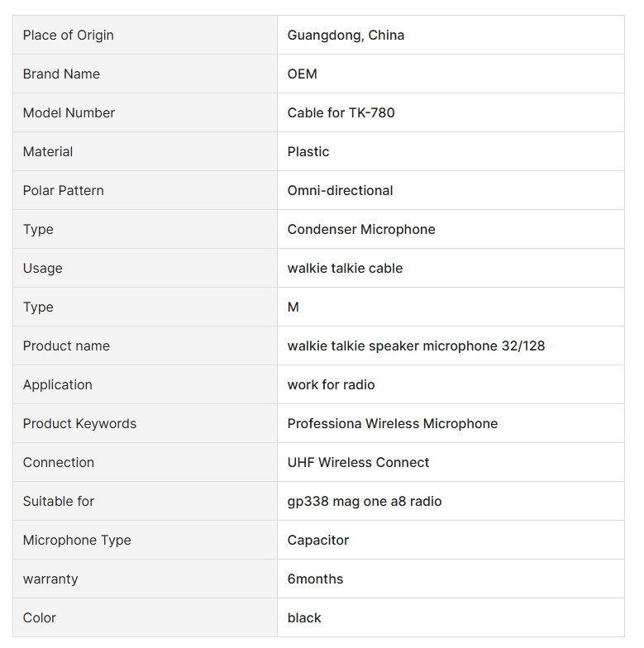Select the 'Condenser Microphone' value cell
The width and height of the screenshot is (644, 648).
click(x=361, y=229)
